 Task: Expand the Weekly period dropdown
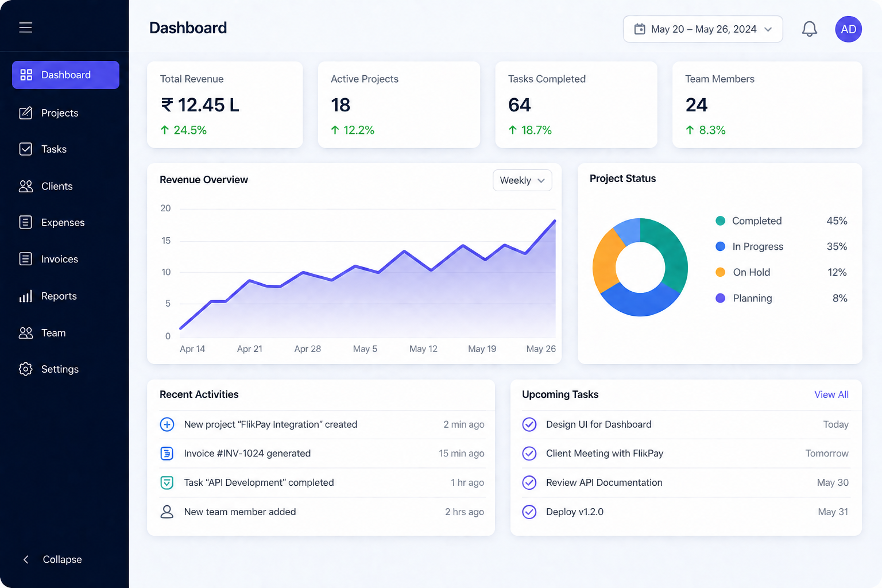pos(523,180)
